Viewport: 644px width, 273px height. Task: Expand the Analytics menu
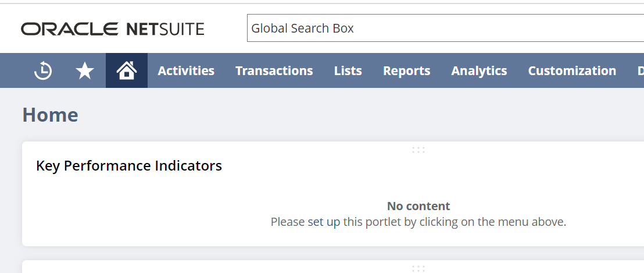click(479, 70)
